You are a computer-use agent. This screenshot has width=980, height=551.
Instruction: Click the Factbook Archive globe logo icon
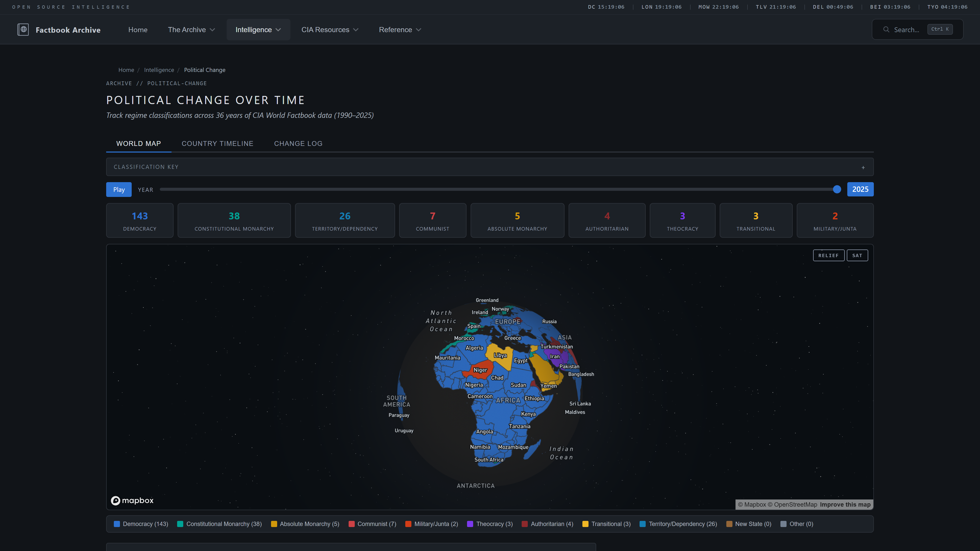(23, 30)
